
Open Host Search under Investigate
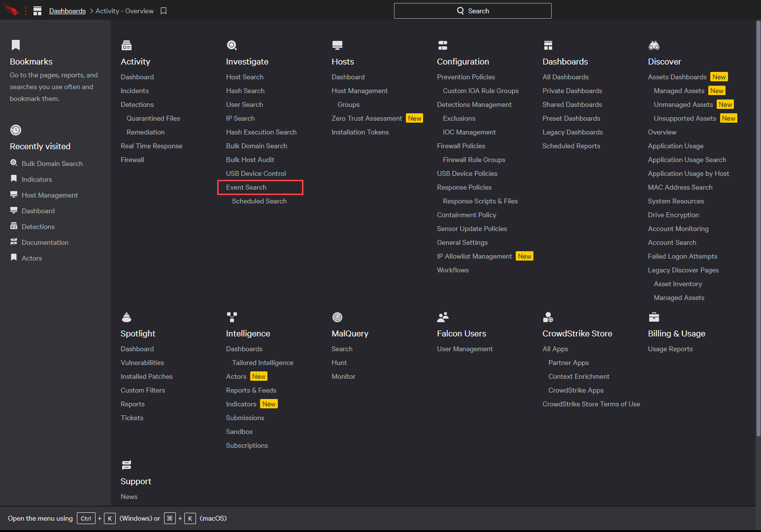click(245, 77)
